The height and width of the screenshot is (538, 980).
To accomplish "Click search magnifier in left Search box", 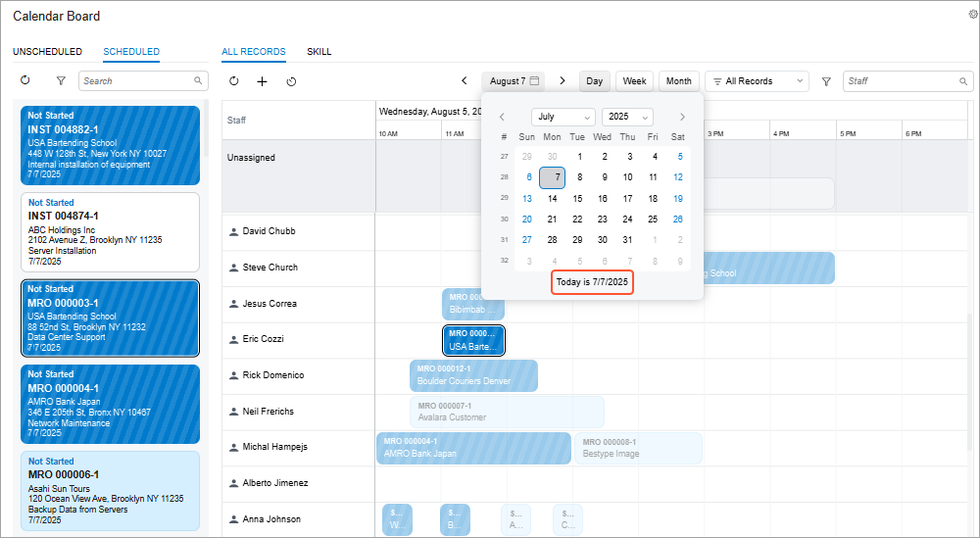I will (198, 80).
